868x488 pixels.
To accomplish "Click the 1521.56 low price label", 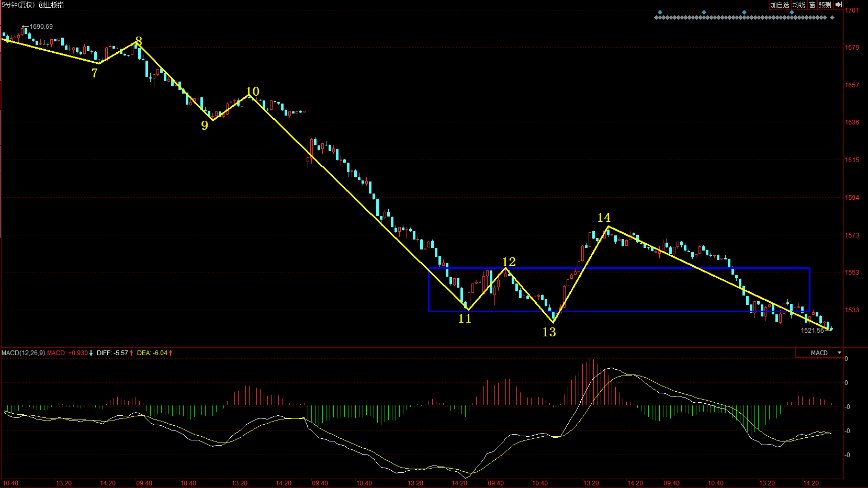I will [x=812, y=331].
